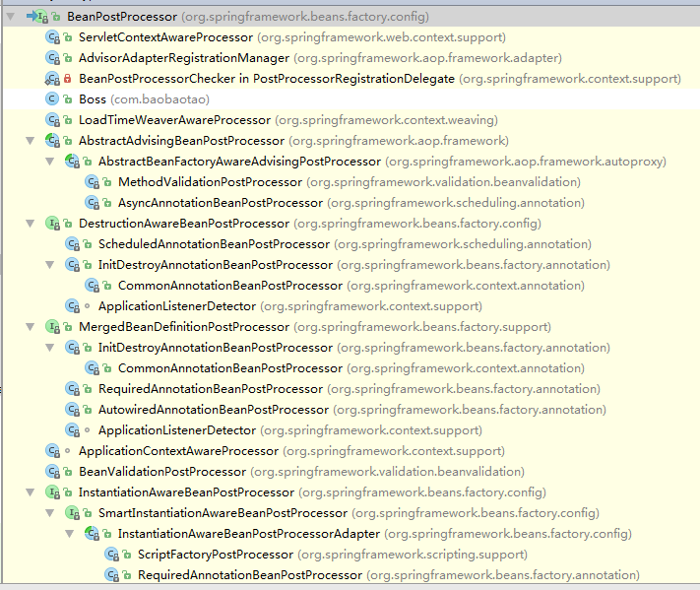Click class icon beside ScheduledAnnotationBeanPostProcessor

(x=72, y=244)
